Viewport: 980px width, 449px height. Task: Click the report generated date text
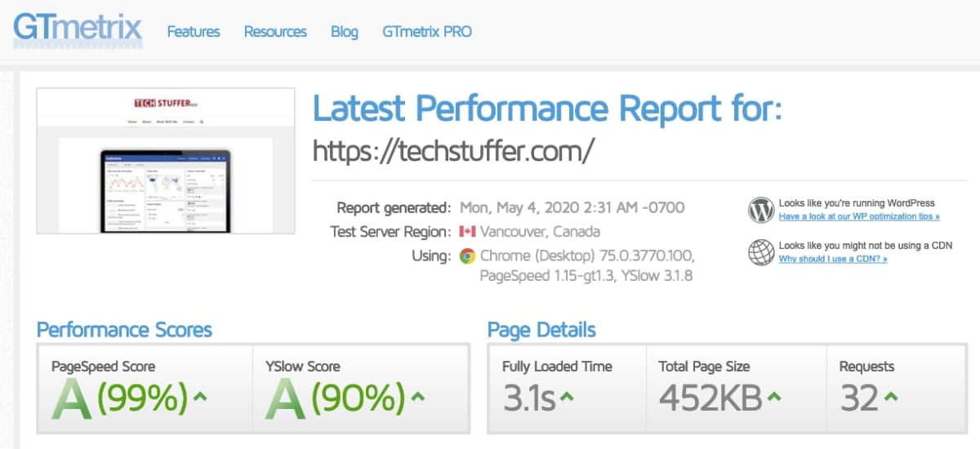(572, 207)
